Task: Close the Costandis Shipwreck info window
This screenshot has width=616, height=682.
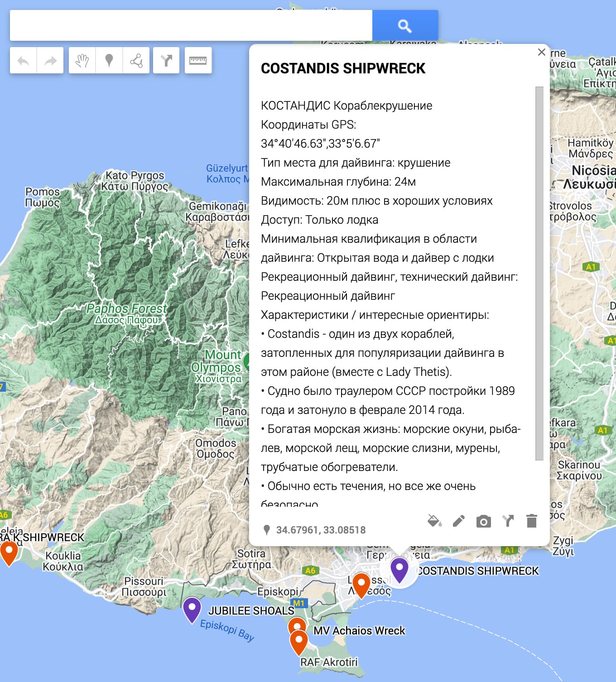Action: [541, 52]
